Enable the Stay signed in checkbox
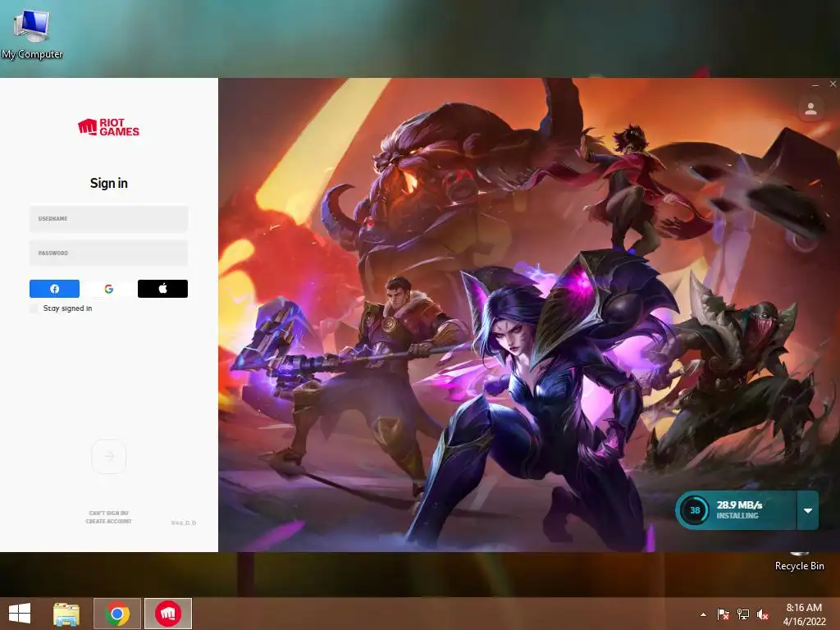Image resolution: width=840 pixels, height=630 pixels. (34, 308)
